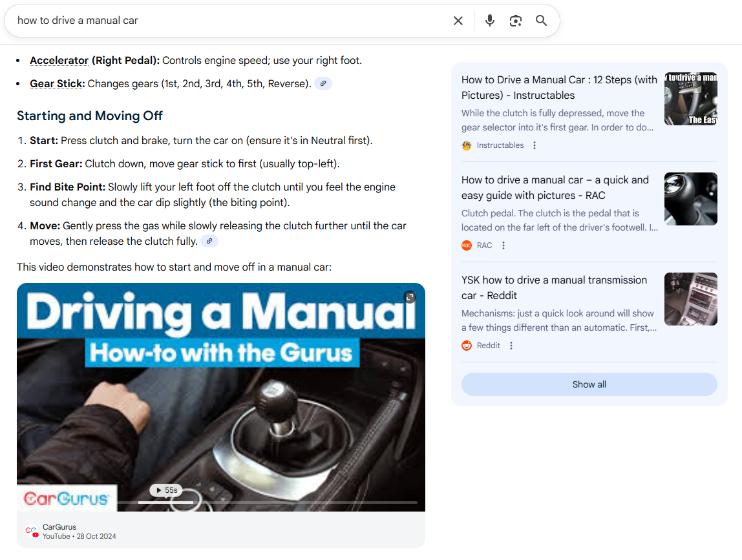
Task: Click the RAC gear stick thumbnail
Action: click(691, 199)
